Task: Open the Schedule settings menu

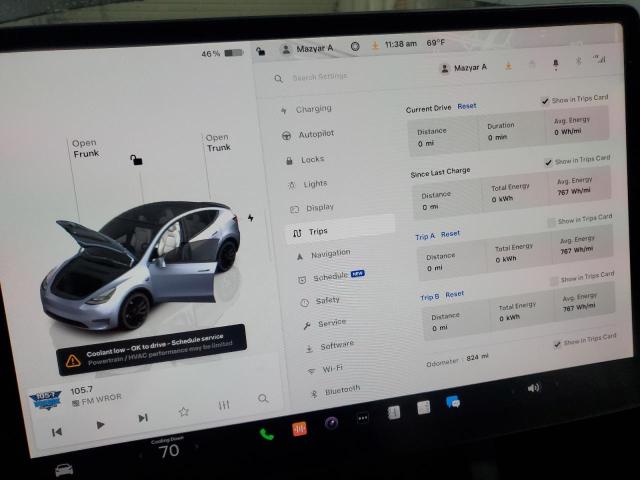Action: coord(331,277)
